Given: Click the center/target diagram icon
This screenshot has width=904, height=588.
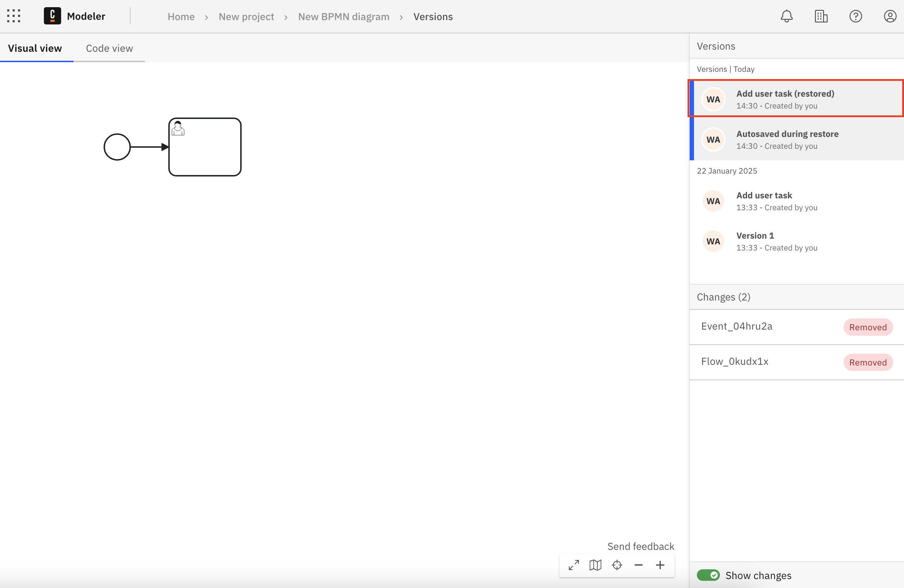Looking at the screenshot, I should 617,565.
